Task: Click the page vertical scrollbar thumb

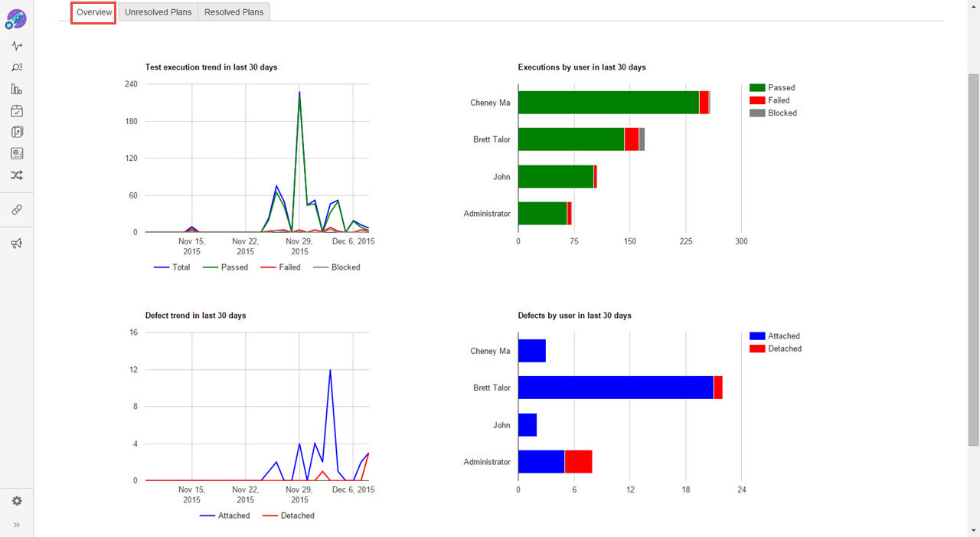Action: point(974,259)
